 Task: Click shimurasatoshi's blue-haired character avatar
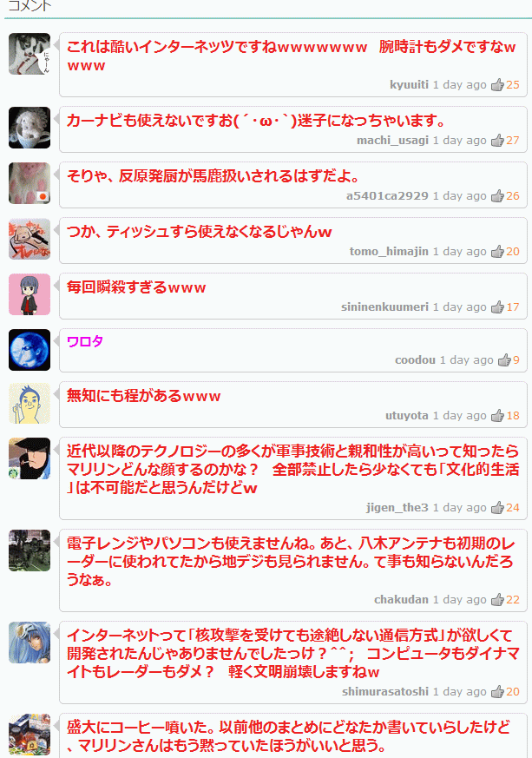[30, 643]
